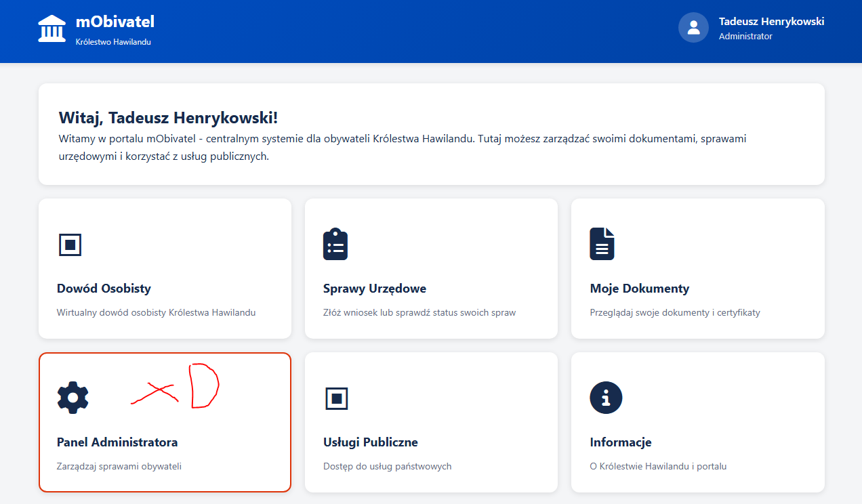
Task: Click the user avatar icon in header
Action: pyautogui.click(x=693, y=28)
